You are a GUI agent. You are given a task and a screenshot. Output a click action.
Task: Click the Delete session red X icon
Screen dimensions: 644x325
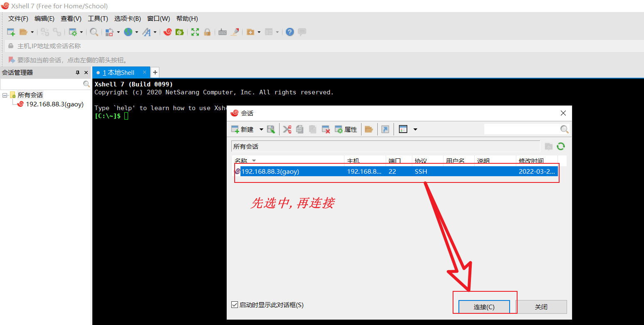click(x=326, y=129)
